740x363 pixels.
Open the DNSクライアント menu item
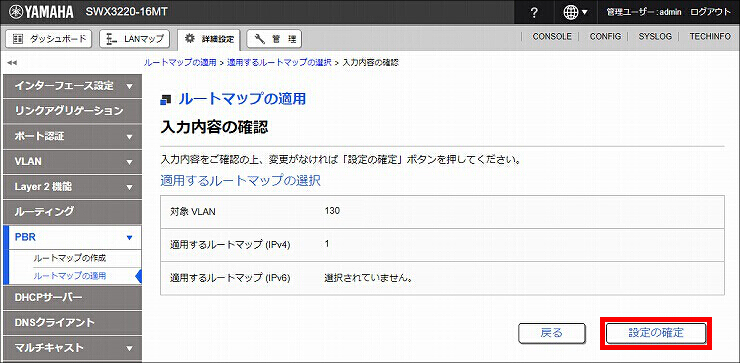click(x=72, y=323)
